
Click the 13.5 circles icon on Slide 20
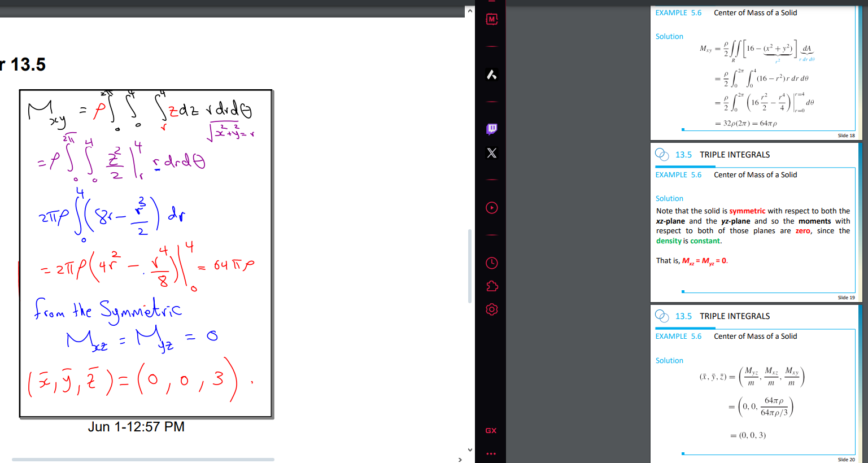click(662, 316)
